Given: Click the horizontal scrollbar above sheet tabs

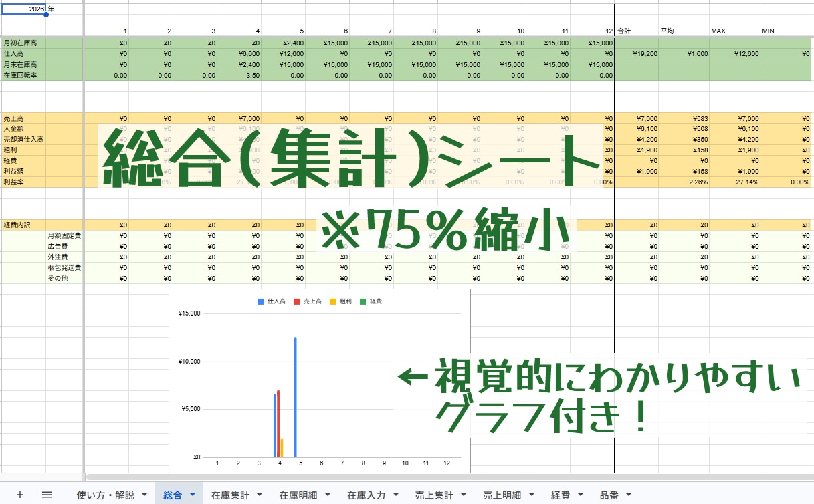Looking at the screenshot, I should pos(449,477).
